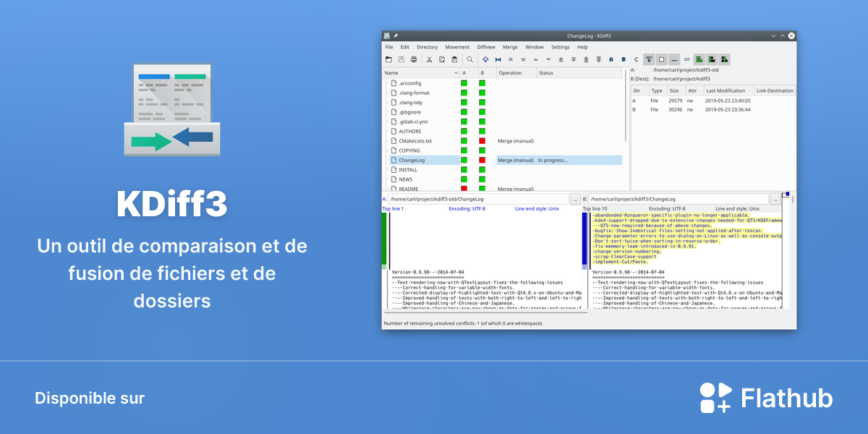
Task: Select the .gitlab-ci.yml file
Action: tap(413, 122)
